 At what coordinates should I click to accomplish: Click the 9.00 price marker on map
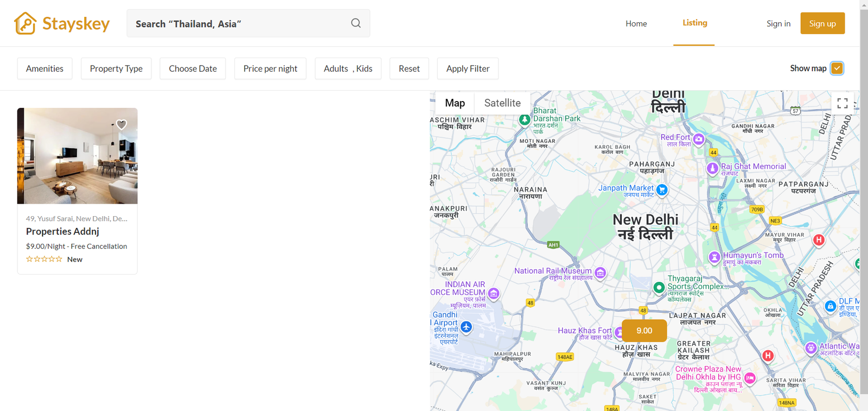(x=644, y=331)
